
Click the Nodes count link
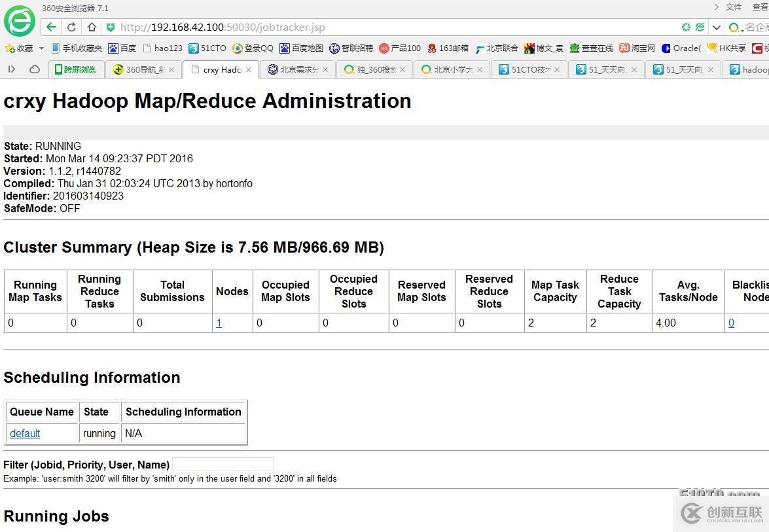point(219,323)
